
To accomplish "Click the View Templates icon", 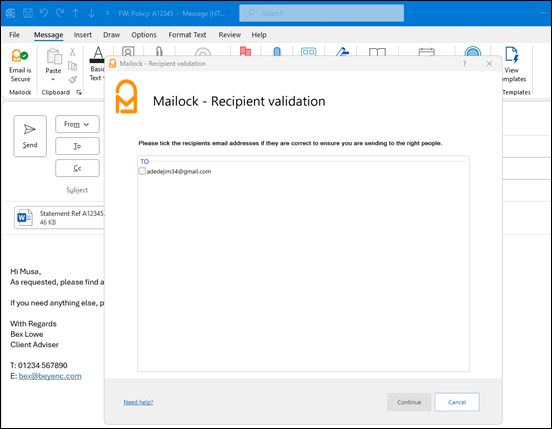I will click(x=511, y=55).
